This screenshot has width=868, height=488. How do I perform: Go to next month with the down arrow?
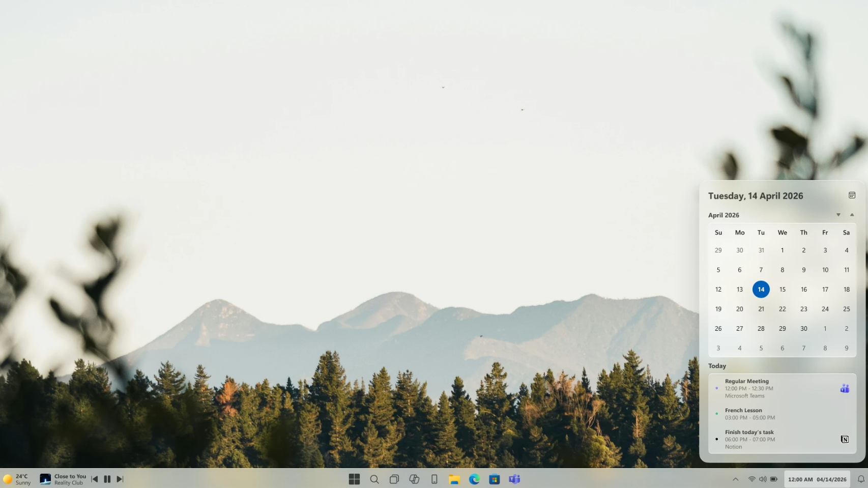coord(838,215)
